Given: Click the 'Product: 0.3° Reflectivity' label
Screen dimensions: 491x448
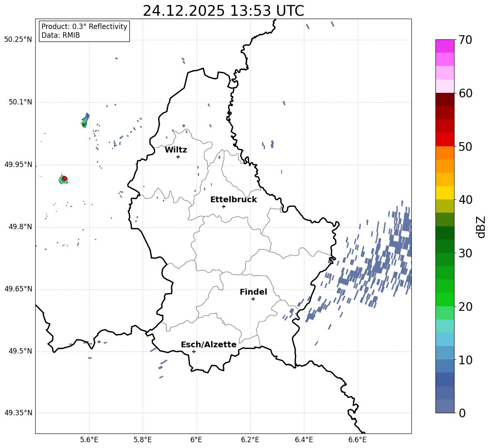Looking at the screenshot, I should tap(84, 27).
